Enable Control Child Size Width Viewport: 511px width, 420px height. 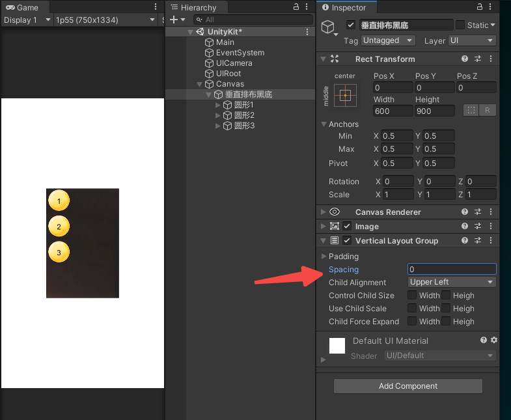click(412, 295)
